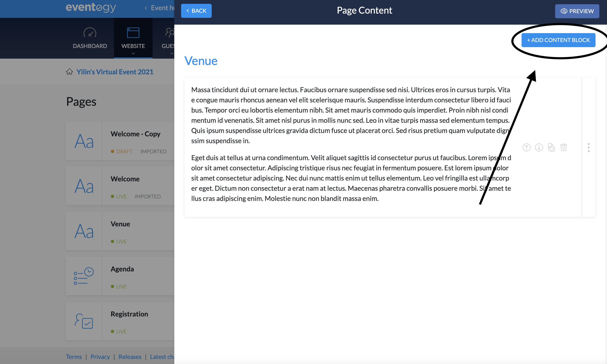Click the paragraph starting 'Eget duis at tellus'
The height and width of the screenshot is (364, 607).
(x=351, y=178)
